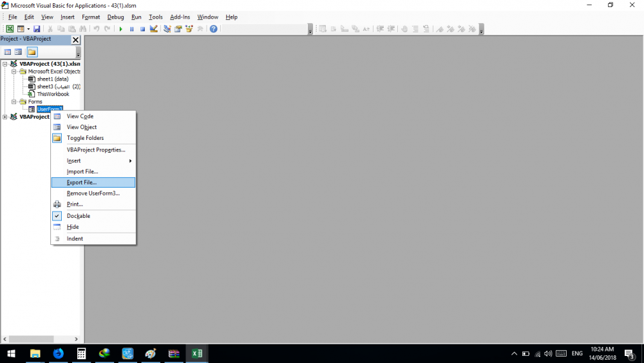
Task: Click the Cut scissors icon
Action: pyautogui.click(x=50, y=29)
